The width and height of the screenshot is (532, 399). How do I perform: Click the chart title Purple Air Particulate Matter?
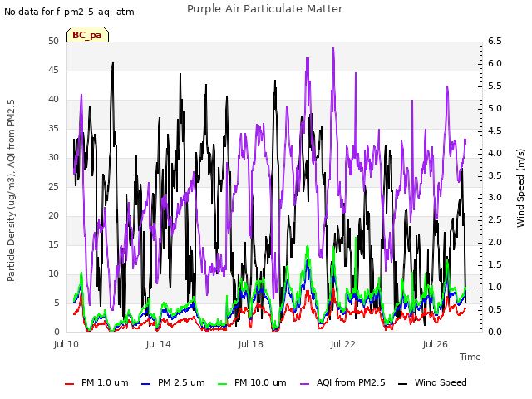click(x=265, y=9)
